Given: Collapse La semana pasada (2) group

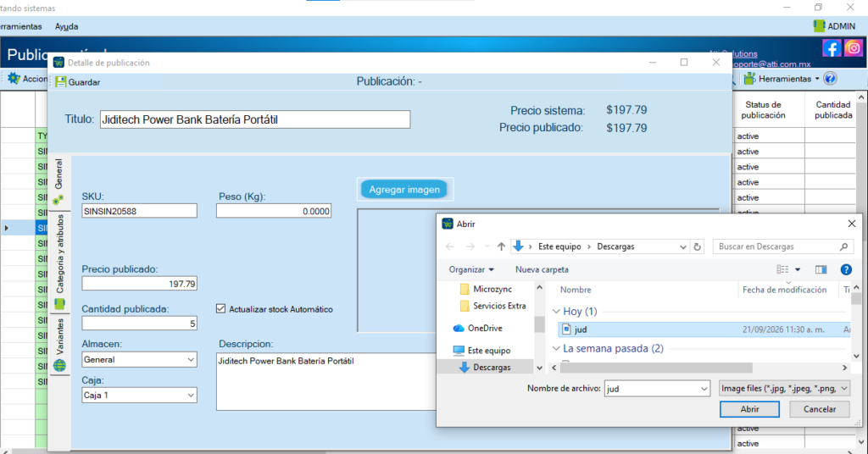Looking at the screenshot, I should pyautogui.click(x=556, y=348).
